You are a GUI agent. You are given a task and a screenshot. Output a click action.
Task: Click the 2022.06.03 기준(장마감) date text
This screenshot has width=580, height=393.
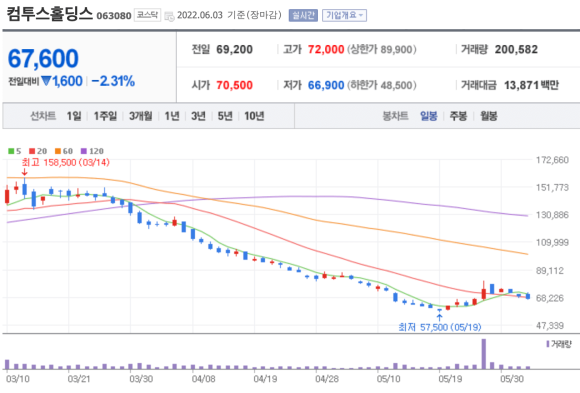tap(229, 15)
